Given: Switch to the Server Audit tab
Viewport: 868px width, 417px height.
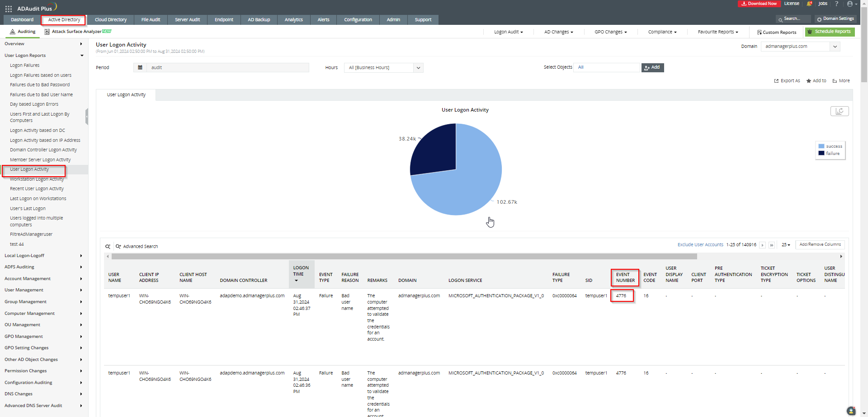Looking at the screenshot, I should click(187, 20).
